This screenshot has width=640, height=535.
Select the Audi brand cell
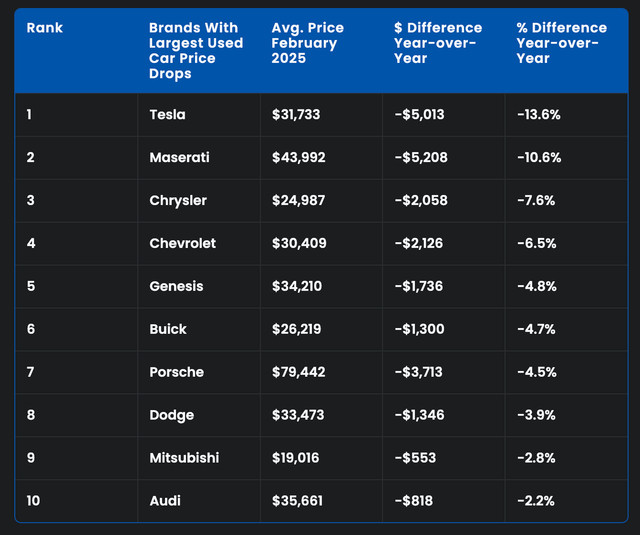click(164, 501)
